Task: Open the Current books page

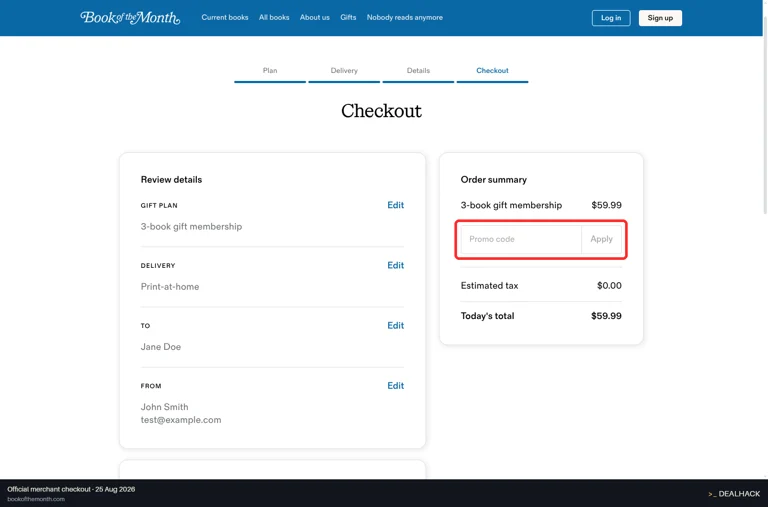Action: 225,18
